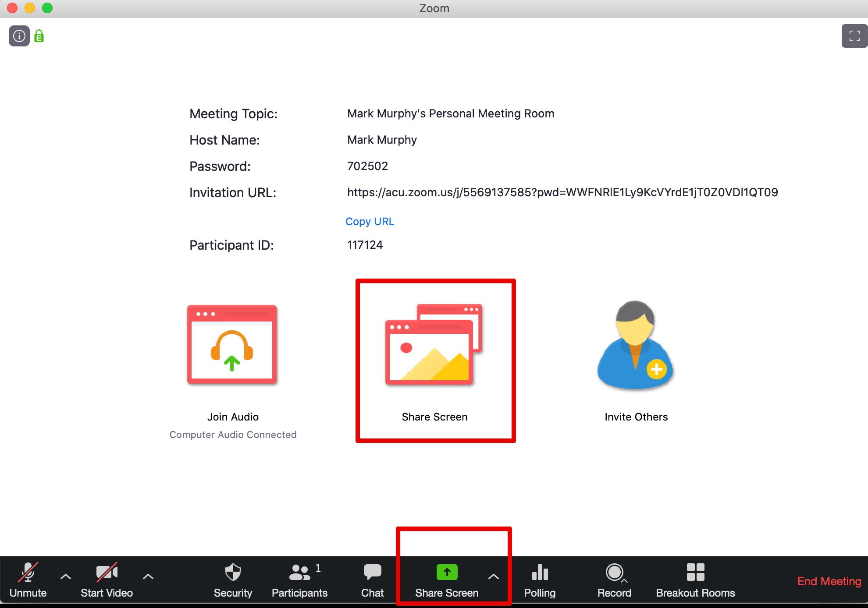868x608 pixels.
Task: Open video options arrow beside Start Video
Action: coord(148,576)
